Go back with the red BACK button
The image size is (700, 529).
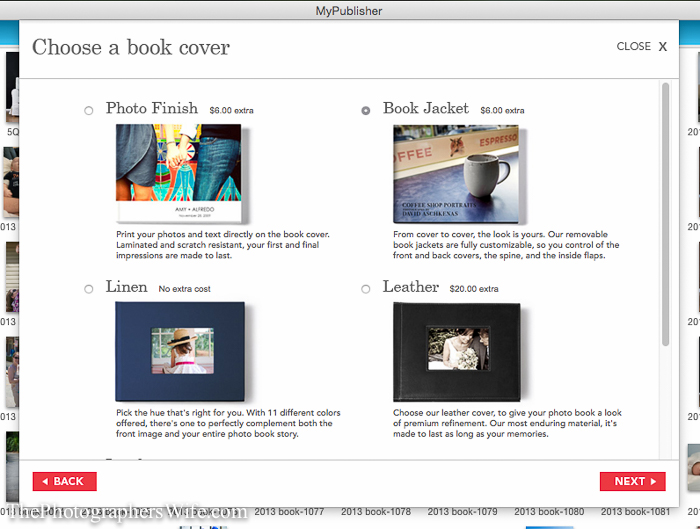(x=65, y=481)
